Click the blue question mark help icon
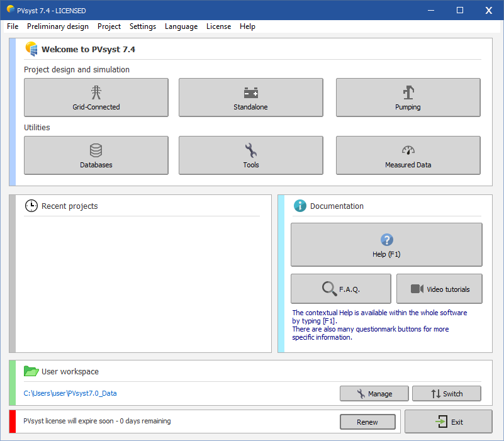 point(387,240)
